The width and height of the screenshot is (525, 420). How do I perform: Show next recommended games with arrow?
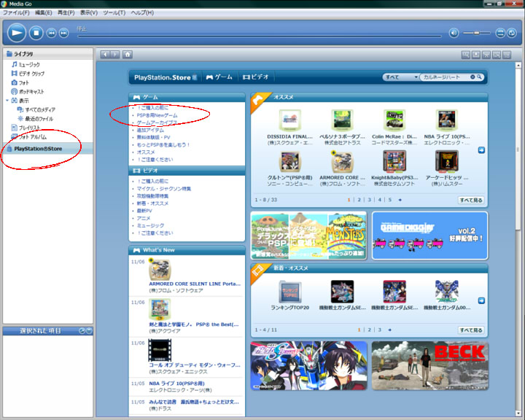[481, 150]
